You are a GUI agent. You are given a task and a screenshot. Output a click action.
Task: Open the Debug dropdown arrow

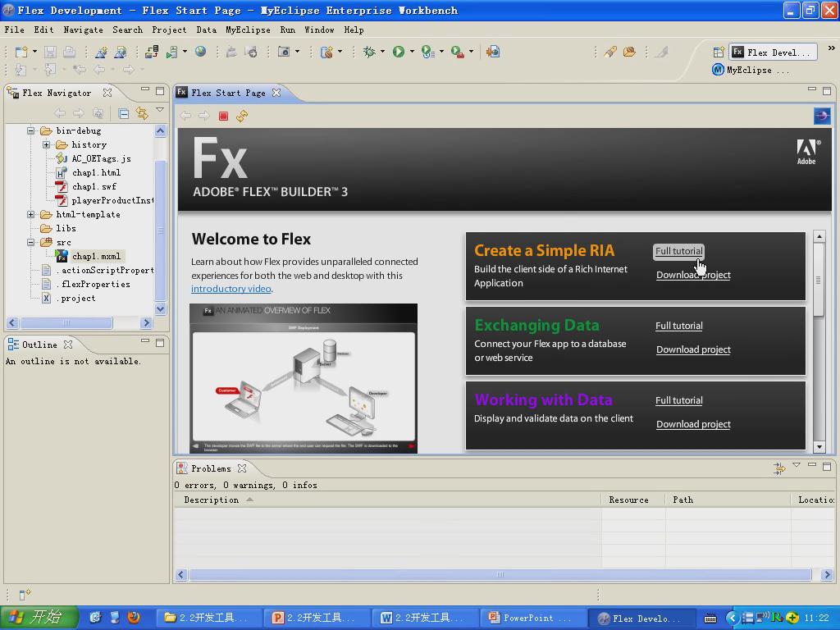[x=382, y=52]
